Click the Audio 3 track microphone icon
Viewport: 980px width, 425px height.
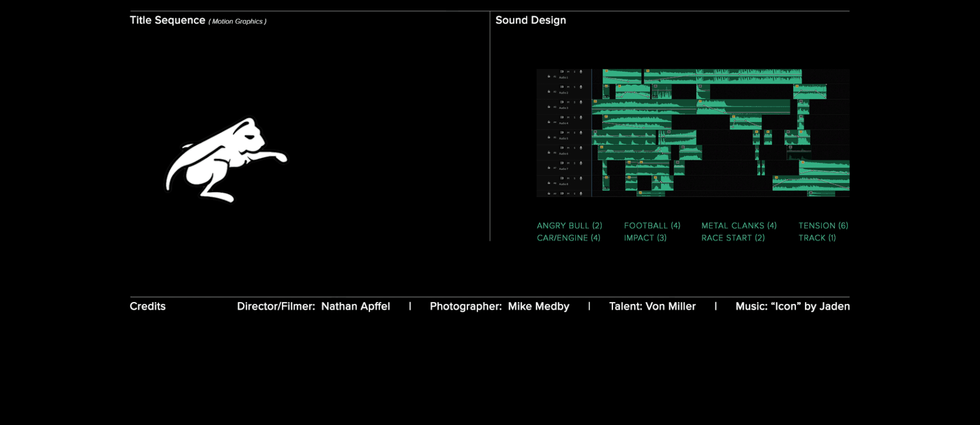(x=581, y=102)
